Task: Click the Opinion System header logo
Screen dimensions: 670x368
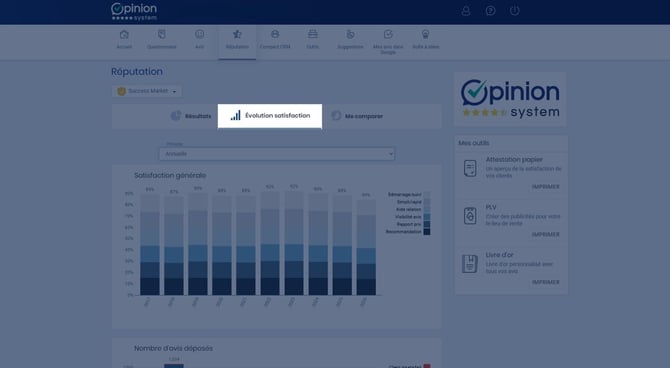Action: (x=134, y=12)
